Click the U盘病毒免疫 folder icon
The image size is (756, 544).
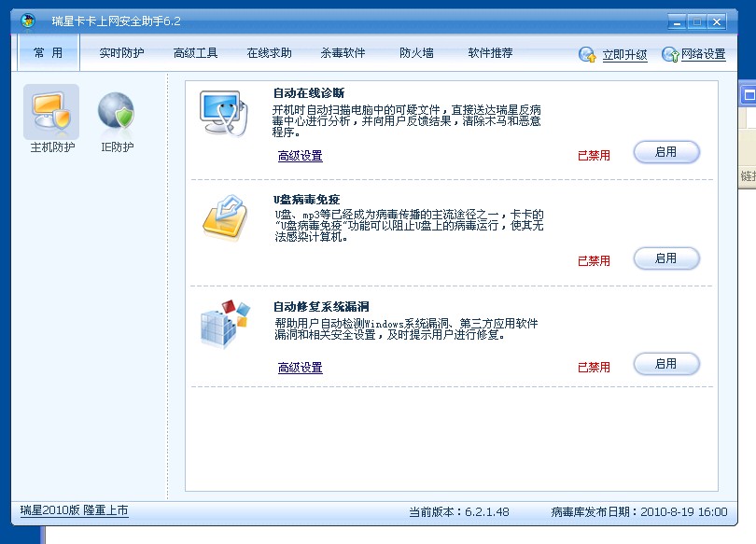coord(225,216)
